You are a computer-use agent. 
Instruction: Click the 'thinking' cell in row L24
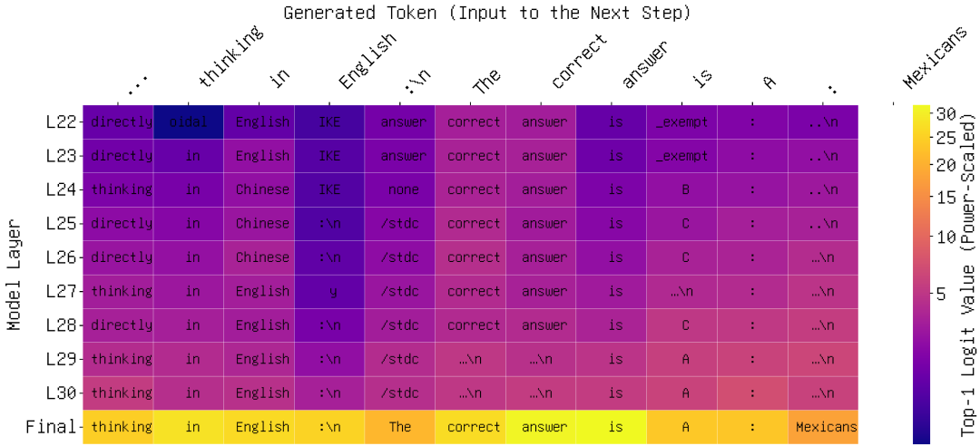122,189
